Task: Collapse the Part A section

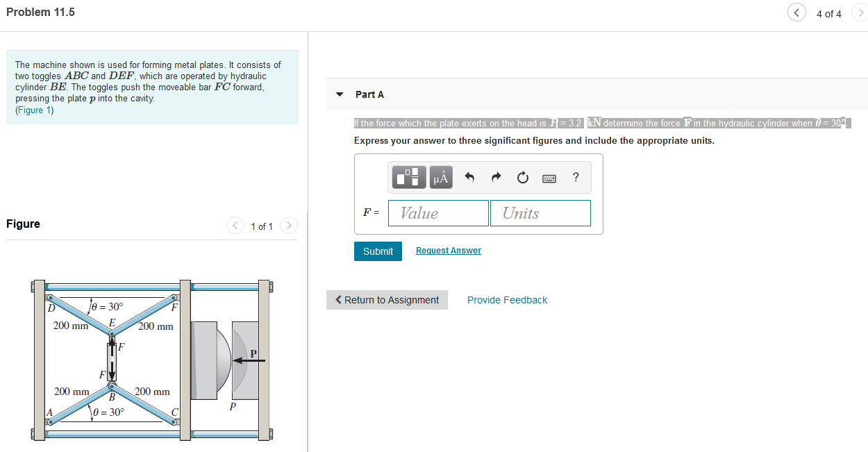Action: pyautogui.click(x=339, y=94)
